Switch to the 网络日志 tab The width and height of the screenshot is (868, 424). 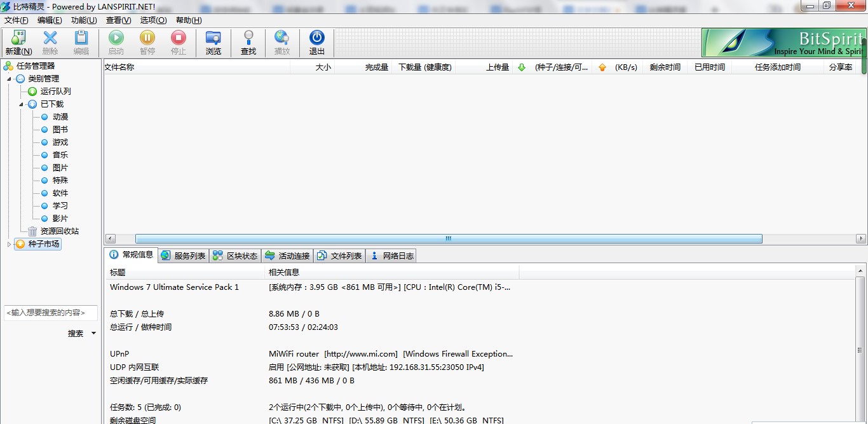[x=391, y=256]
